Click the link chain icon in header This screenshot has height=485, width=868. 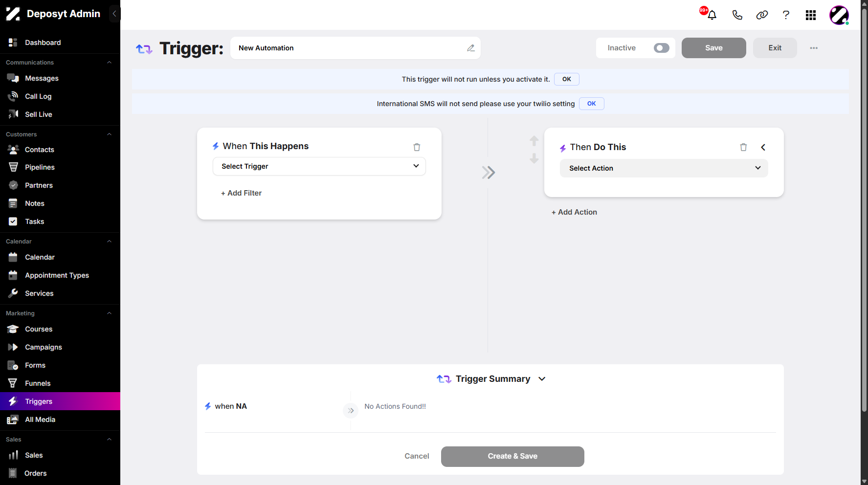coord(762,15)
